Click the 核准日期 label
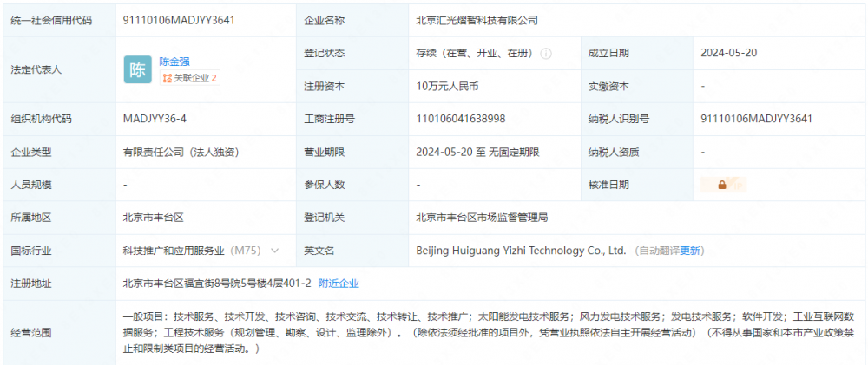The height and width of the screenshot is (365, 868). (x=608, y=185)
